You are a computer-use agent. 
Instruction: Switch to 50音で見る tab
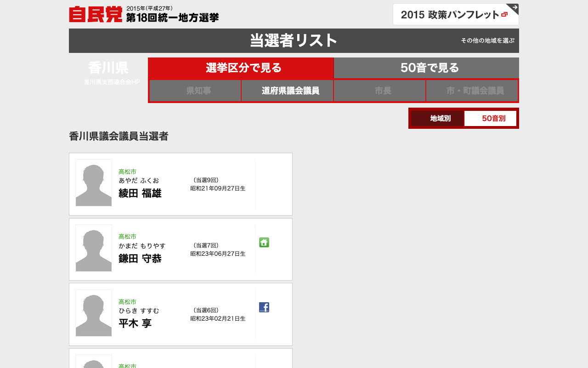tap(427, 68)
